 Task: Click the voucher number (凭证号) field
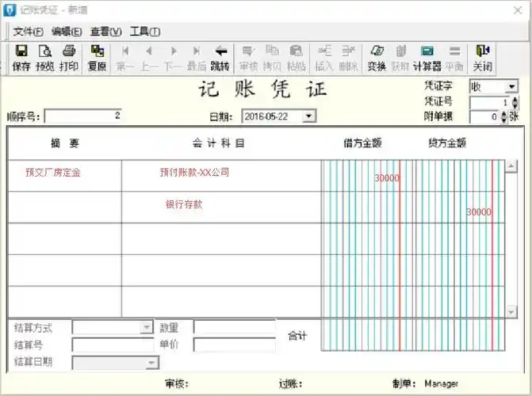click(491, 103)
